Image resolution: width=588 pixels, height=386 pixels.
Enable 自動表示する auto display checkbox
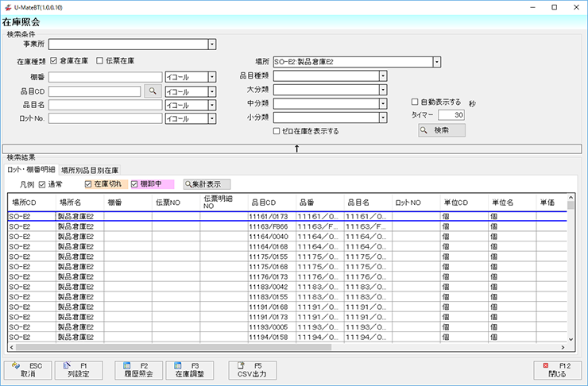(415, 102)
